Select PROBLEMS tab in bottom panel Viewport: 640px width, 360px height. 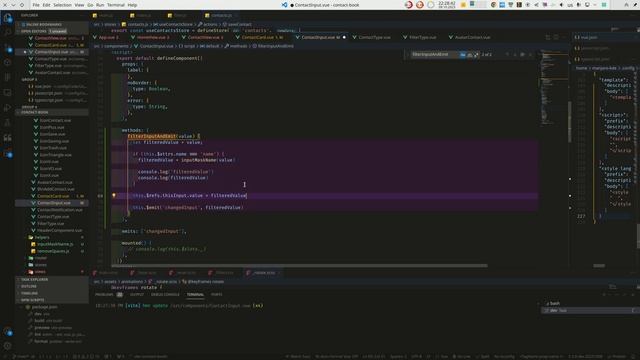tap(109, 294)
